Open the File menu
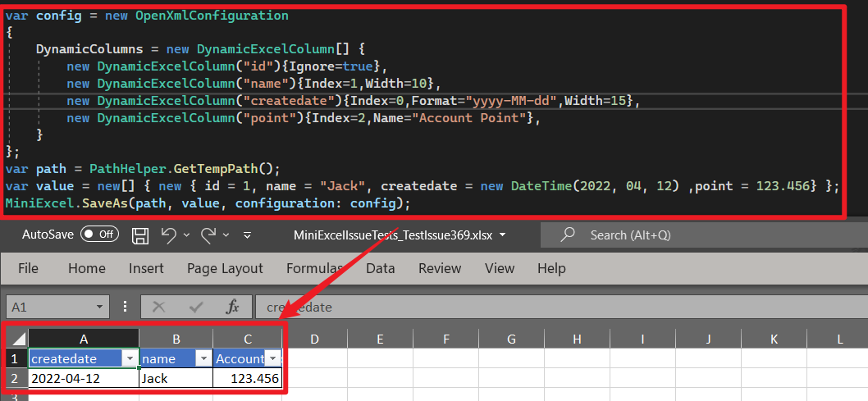This screenshot has height=401, width=868. (28, 268)
